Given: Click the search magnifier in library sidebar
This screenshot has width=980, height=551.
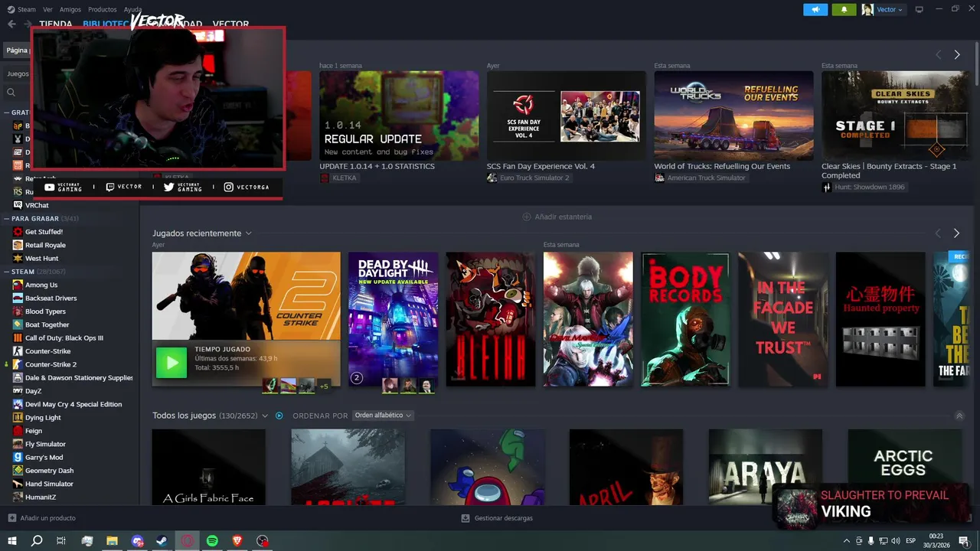Looking at the screenshot, I should 11,93.
